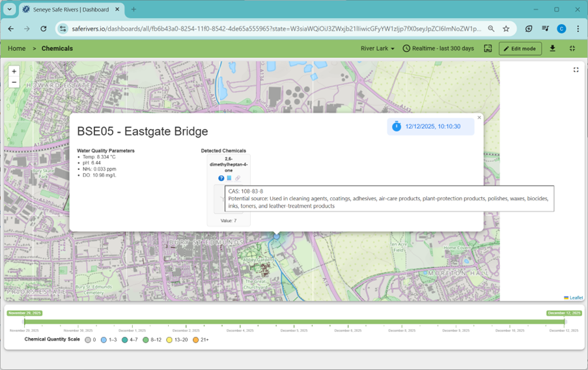Open the browser extension icon next to bookmark star
Viewport: 588px width, 370px height.
[529, 29]
